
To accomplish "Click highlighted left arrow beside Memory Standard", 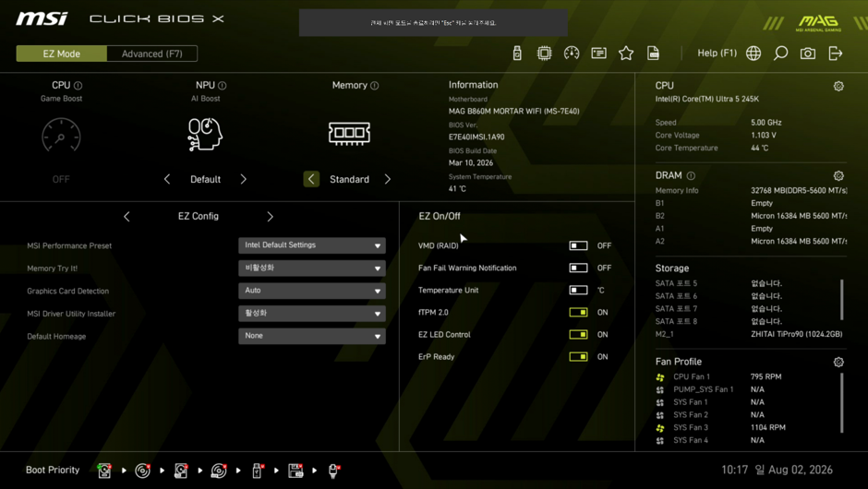I will tap(311, 179).
